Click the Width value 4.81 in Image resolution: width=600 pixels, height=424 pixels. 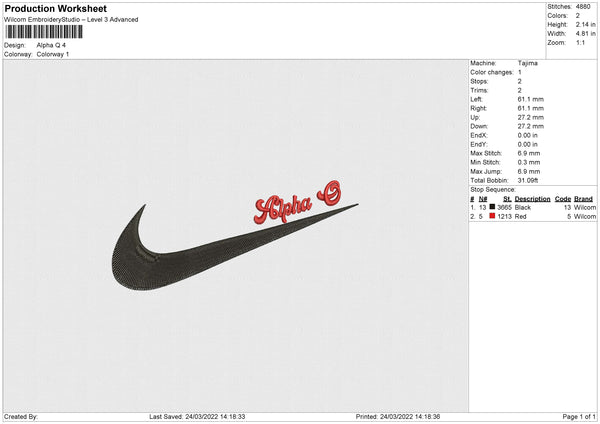pos(585,34)
